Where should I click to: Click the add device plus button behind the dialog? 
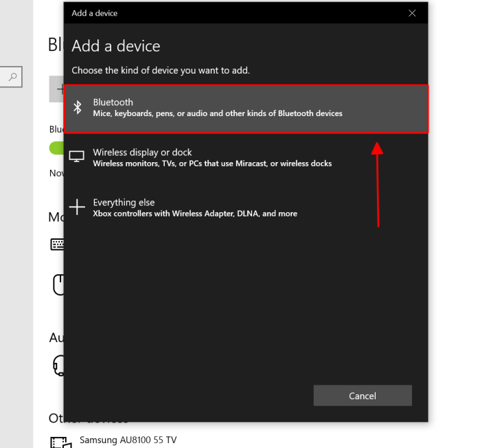tap(58, 90)
